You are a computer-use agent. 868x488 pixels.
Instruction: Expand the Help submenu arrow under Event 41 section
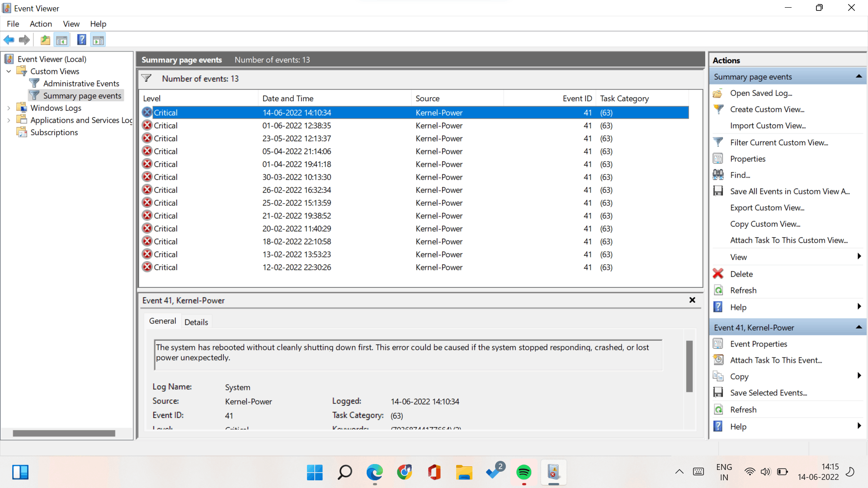pos(859,426)
